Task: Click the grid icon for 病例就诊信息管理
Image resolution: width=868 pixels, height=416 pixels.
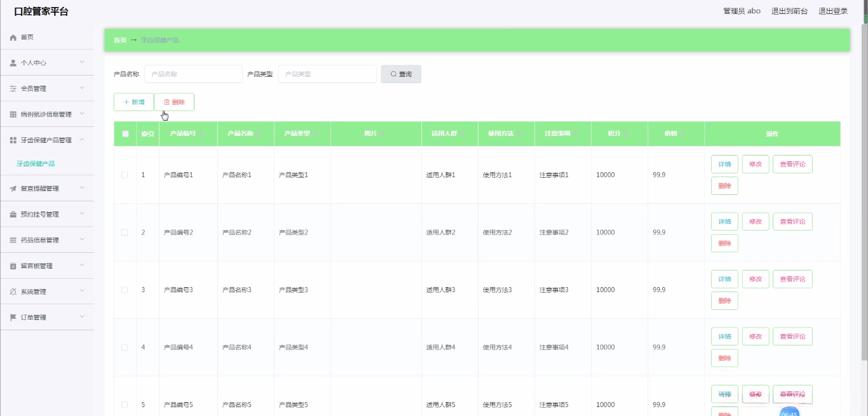Action: [x=13, y=114]
